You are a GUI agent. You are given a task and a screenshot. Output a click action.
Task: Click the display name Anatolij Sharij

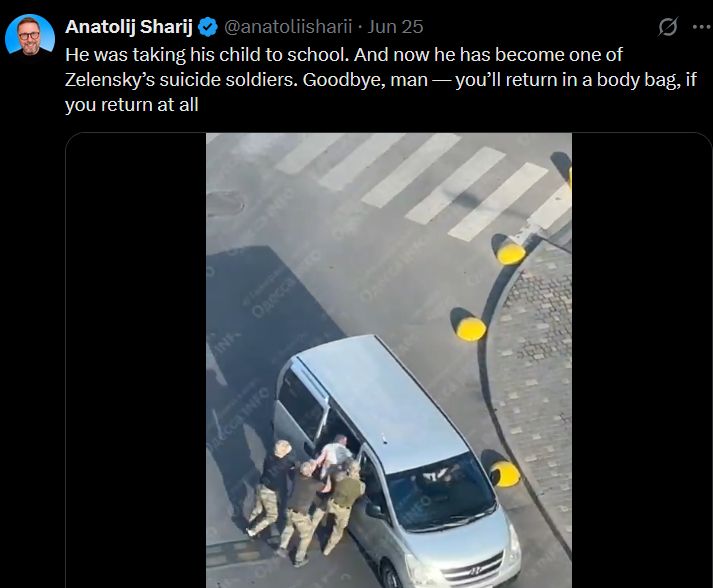129,27
